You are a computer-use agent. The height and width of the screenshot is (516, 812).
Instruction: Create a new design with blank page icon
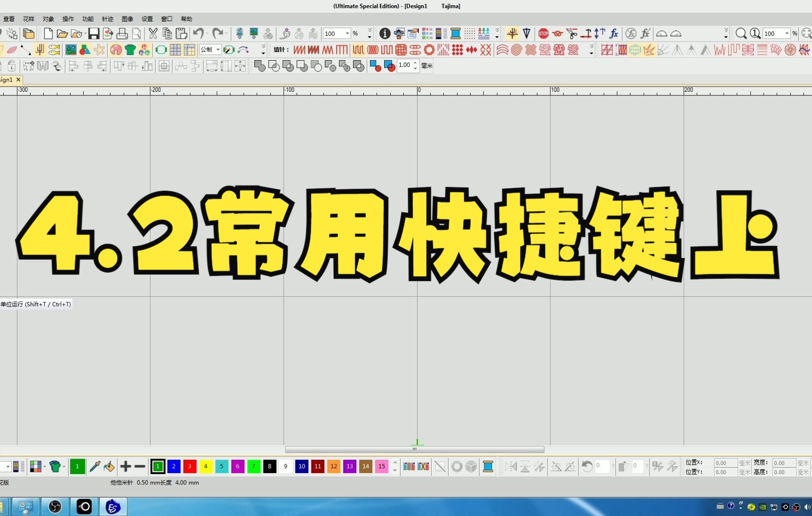coord(48,33)
